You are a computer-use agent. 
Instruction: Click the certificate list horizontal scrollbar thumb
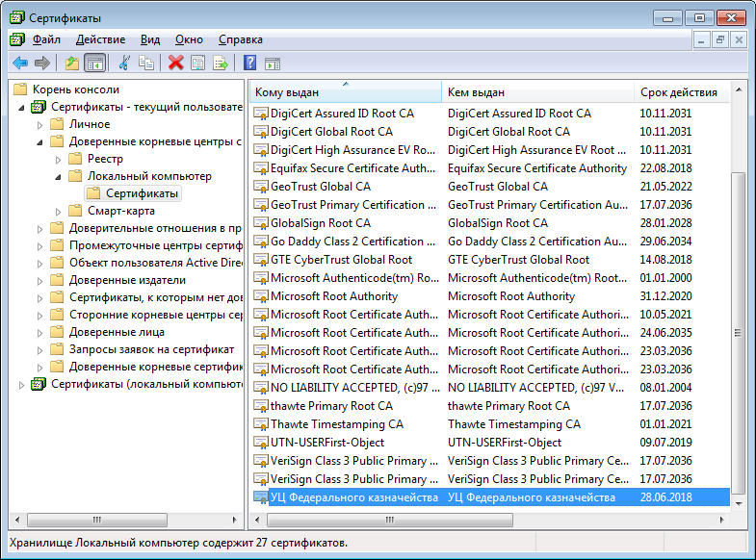[x=390, y=520]
